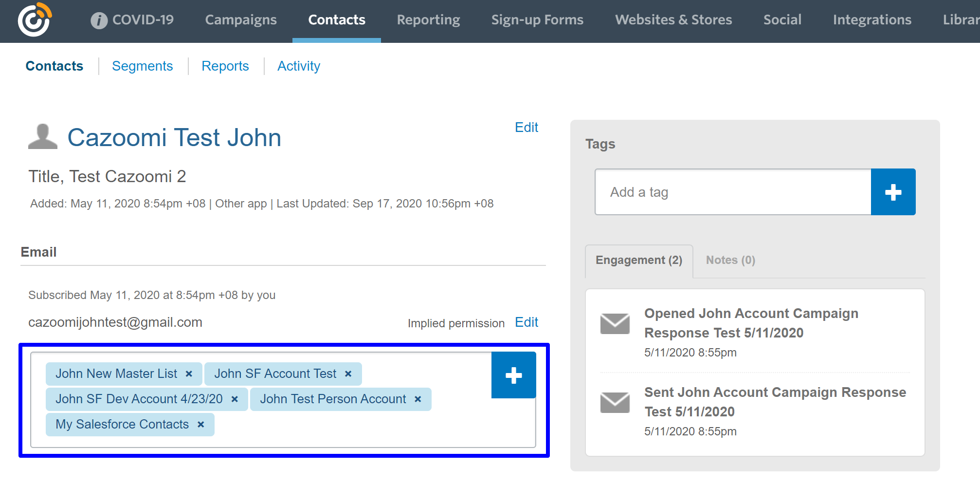Remove John SF Account Test list chip
This screenshot has width=980, height=486.
click(x=348, y=374)
